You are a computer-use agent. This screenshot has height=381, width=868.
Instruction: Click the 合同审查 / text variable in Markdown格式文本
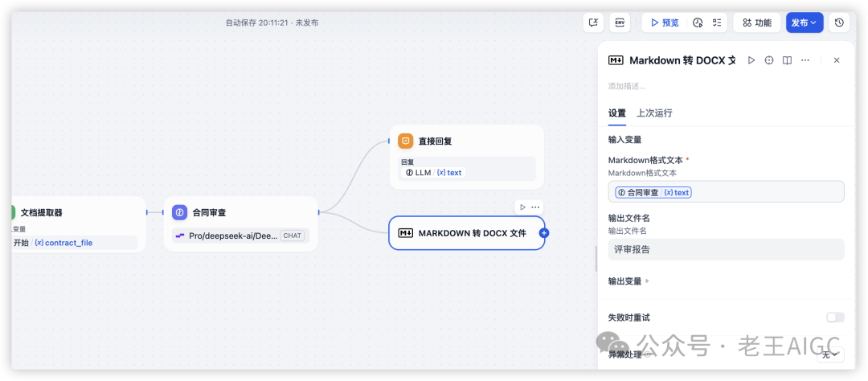pyautogui.click(x=653, y=192)
